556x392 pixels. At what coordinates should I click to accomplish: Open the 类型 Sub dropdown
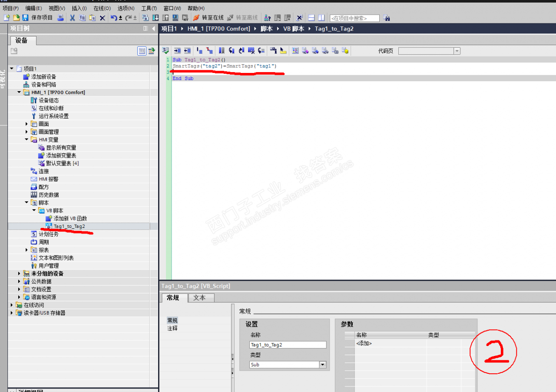click(x=323, y=365)
